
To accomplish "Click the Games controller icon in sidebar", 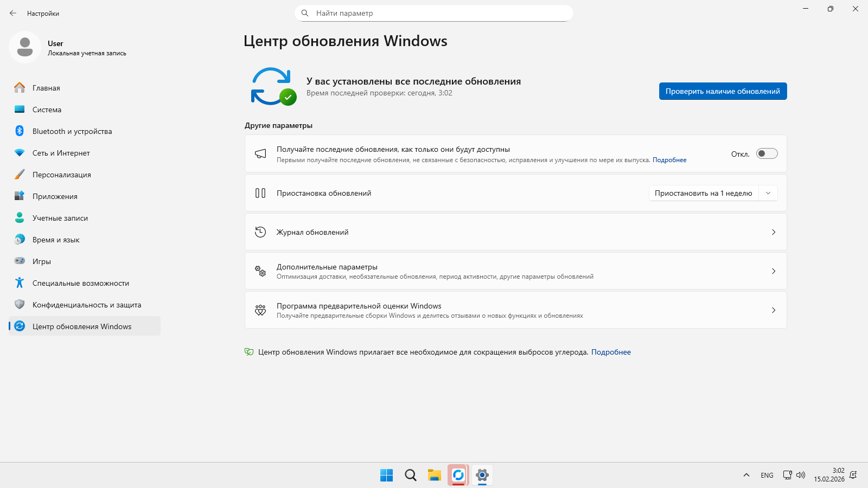I will 20,261.
